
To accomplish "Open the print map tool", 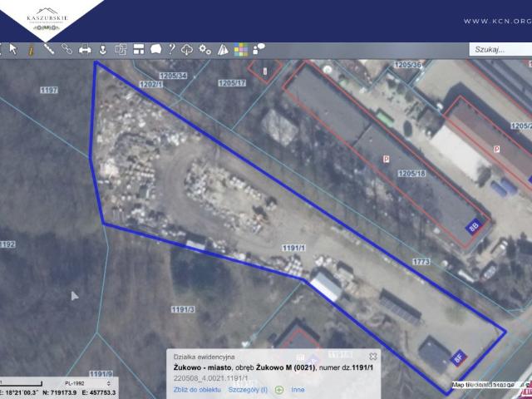I will coord(85,49).
